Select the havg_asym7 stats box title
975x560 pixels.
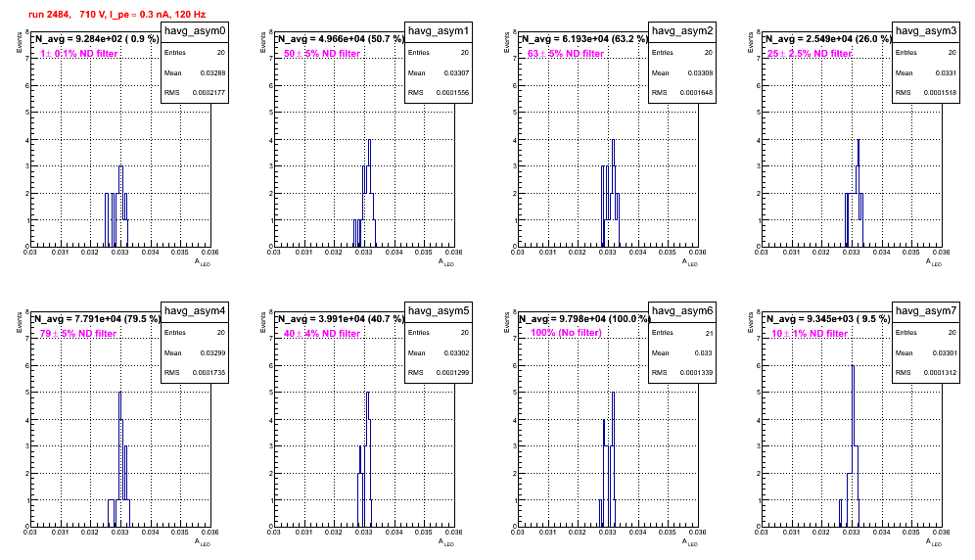[926, 310]
